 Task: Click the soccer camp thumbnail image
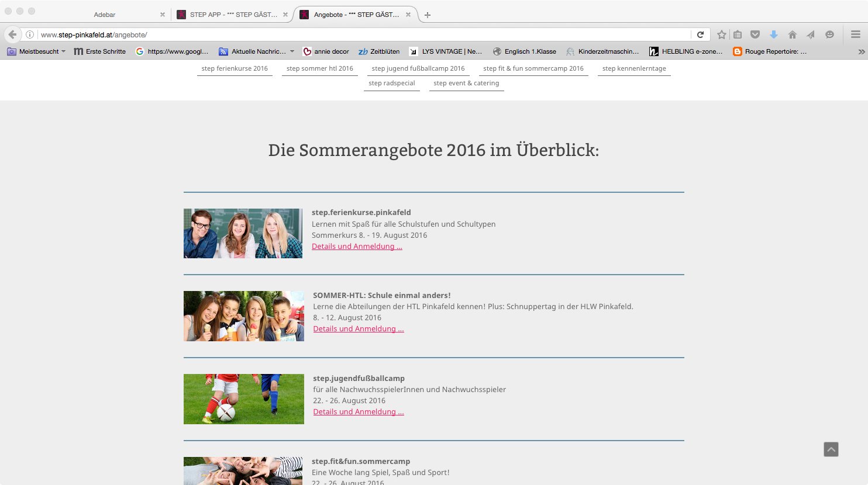click(243, 399)
